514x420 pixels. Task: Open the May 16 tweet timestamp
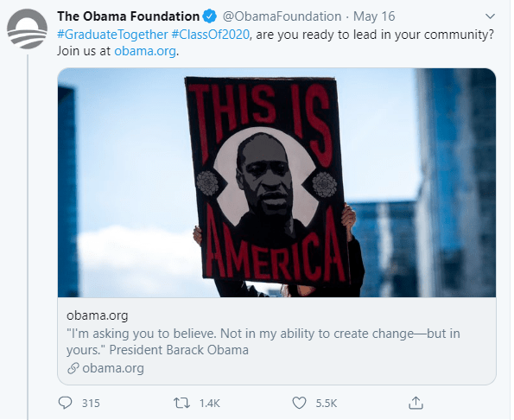pos(374,16)
